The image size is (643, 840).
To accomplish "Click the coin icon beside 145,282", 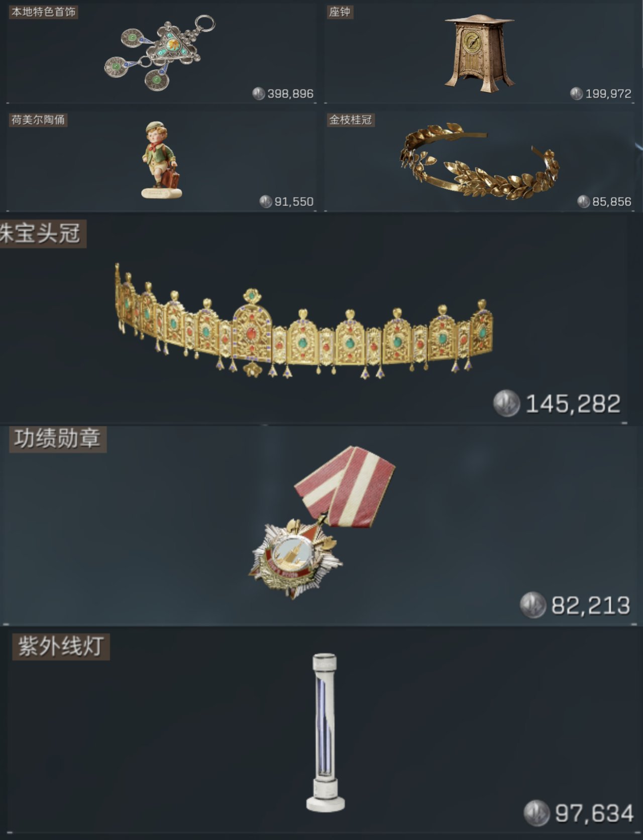I will pos(506,403).
